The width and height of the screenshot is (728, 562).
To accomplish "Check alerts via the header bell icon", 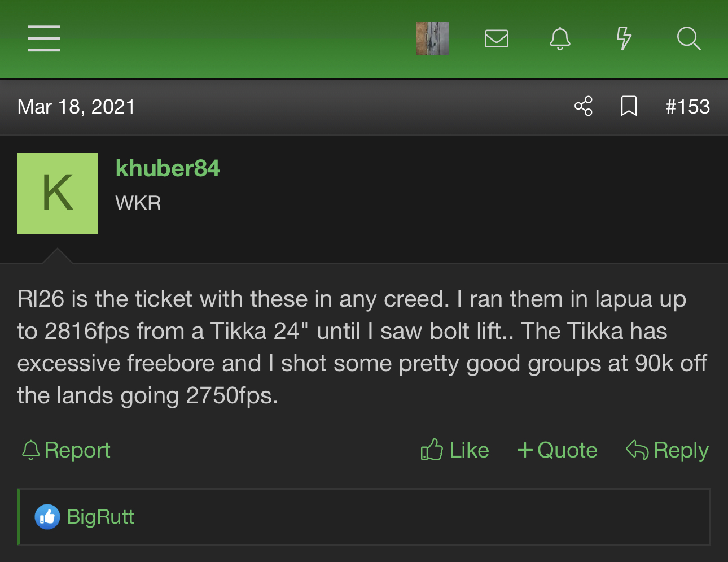I will pyautogui.click(x=560, y=38).
